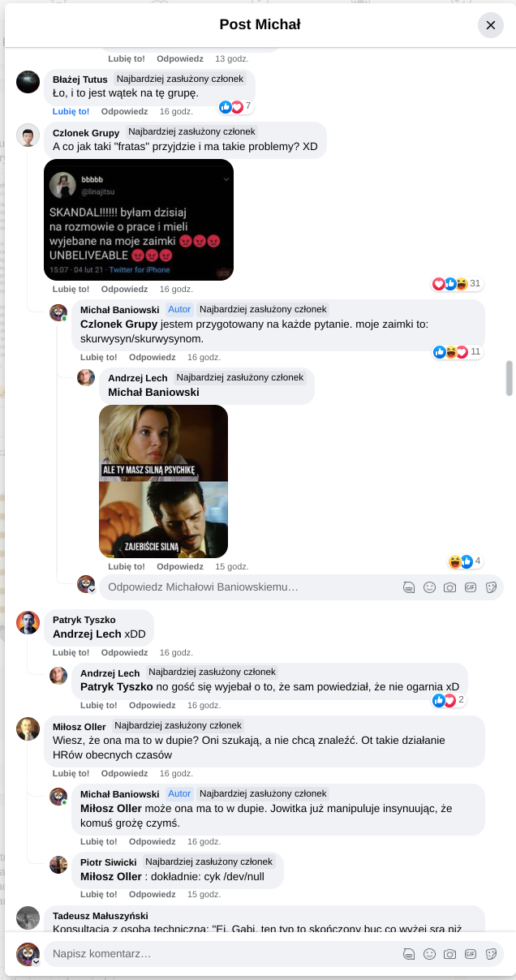The height and width of the screenshot is (980, 516).
Task: Like Błażej Tutus's comment
Action: point(71,111)
